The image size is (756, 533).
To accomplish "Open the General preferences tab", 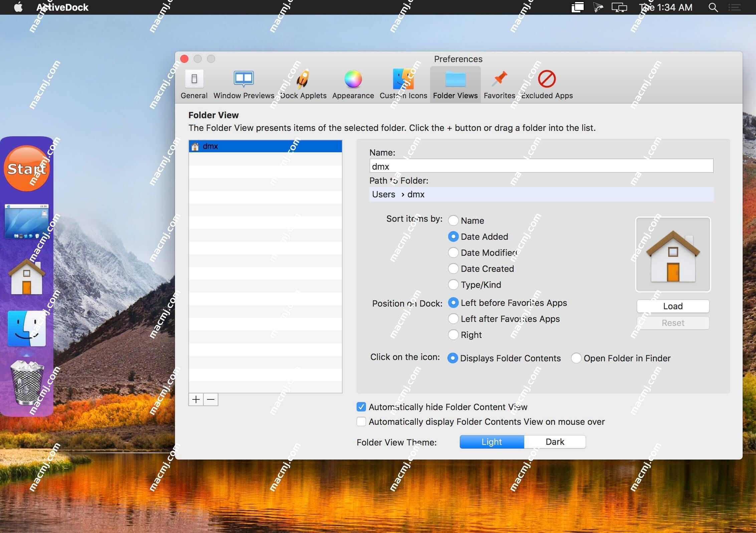I will 194,83.
